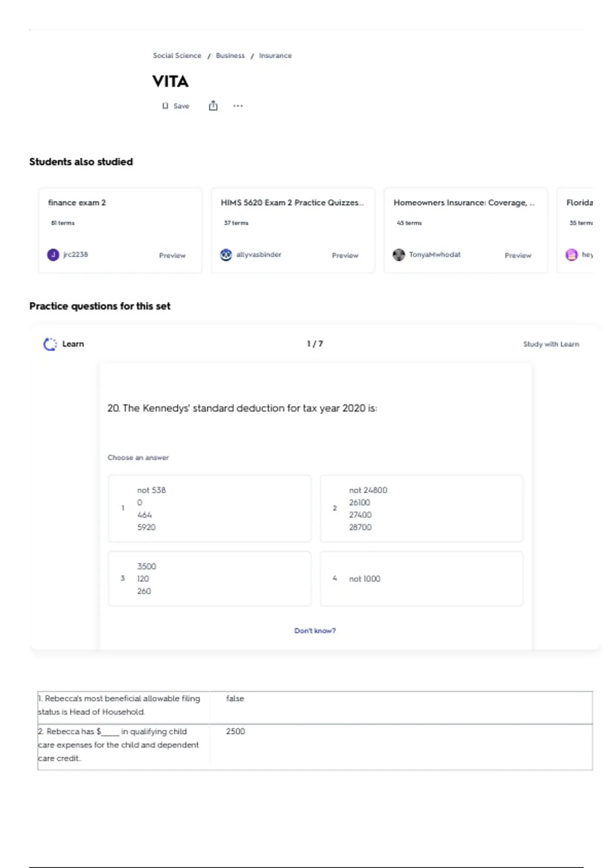Open jrc2238's profile avatar
Screen dimensions: 613x868
coord(53,254)
